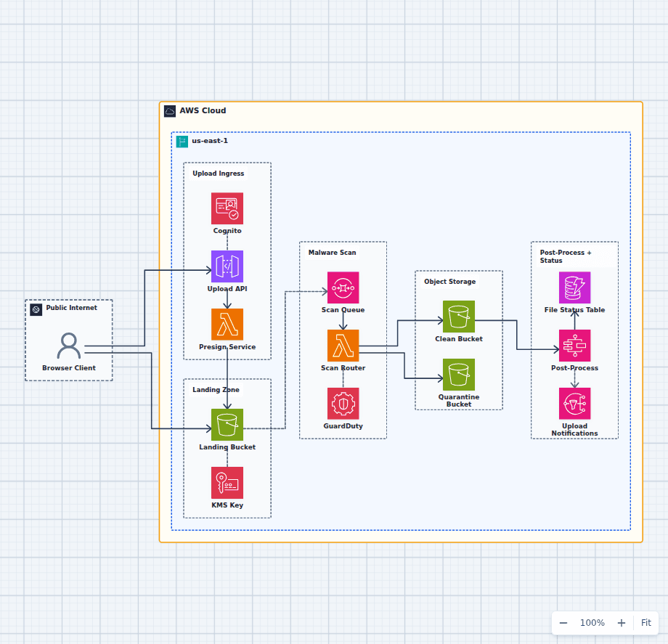Click the Clean Bucket label text
The width and height of the screenshot is (668, 644).
[459, 339]
